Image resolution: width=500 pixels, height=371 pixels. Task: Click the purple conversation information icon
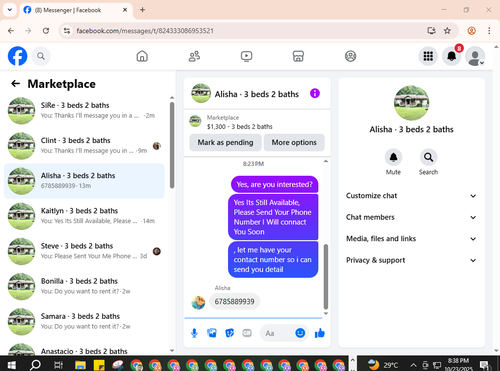tap(315, 93)
